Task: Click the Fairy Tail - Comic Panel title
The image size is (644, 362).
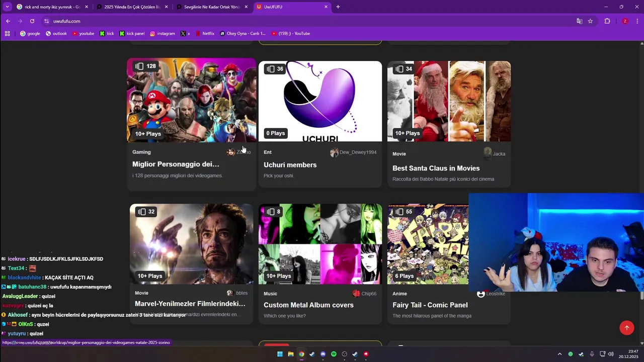Action: 430,305
